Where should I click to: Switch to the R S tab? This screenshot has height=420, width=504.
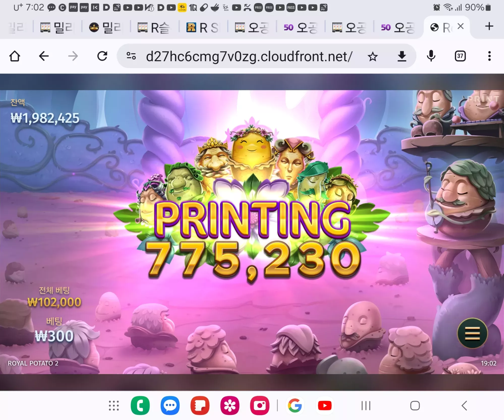click(x=203, y=27)
